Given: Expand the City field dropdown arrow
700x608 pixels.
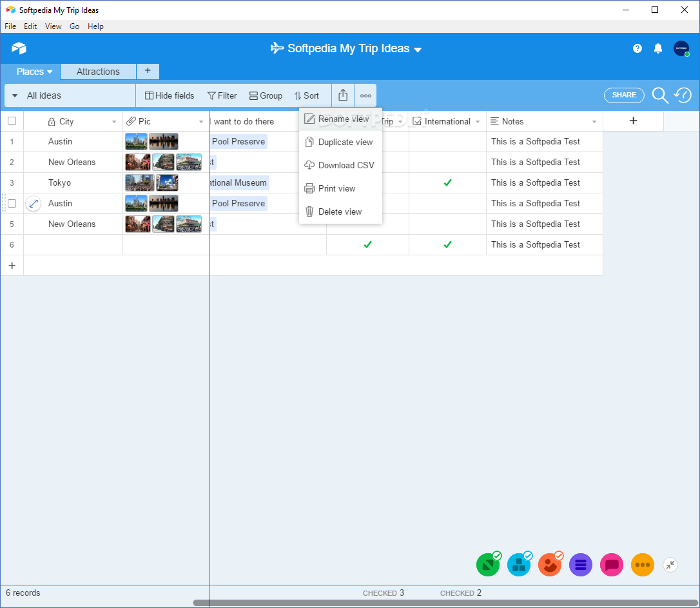Looking at the screenshot, I should [x=114, y=121].
